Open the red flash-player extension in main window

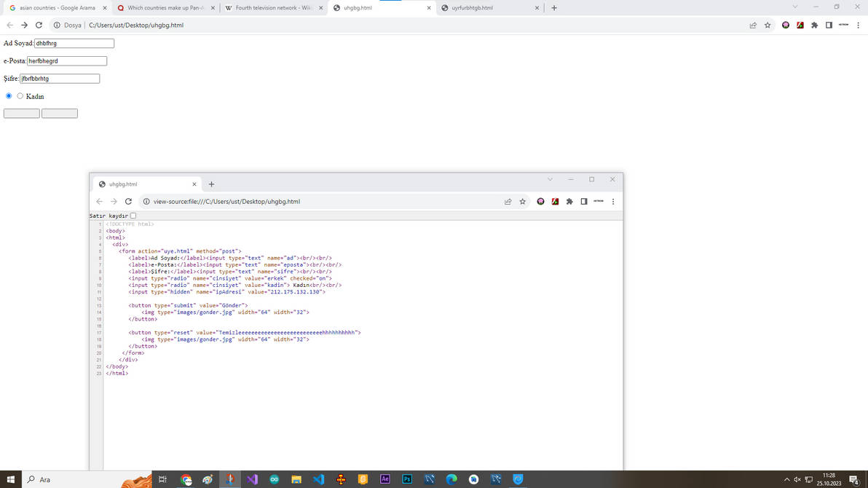coord(800,25)
